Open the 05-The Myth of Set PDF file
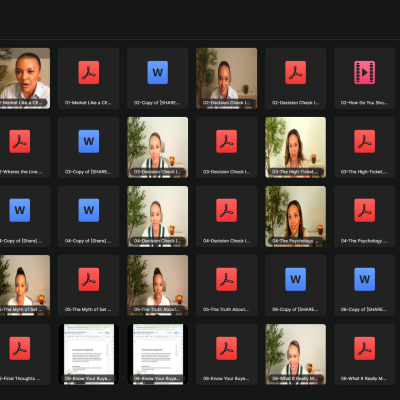 point(89,285)
